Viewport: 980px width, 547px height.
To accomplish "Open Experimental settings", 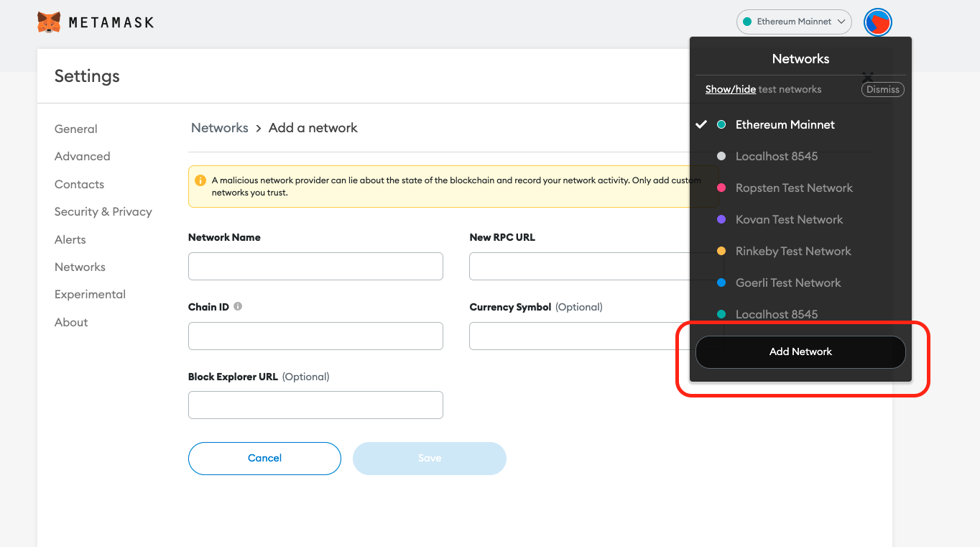I will click(x=90, y=295).
